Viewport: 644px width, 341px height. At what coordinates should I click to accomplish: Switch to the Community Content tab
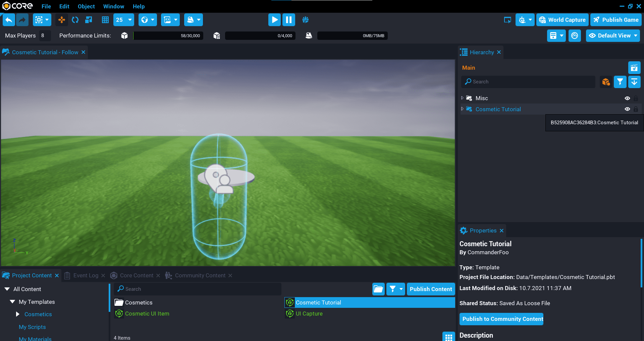200,275
